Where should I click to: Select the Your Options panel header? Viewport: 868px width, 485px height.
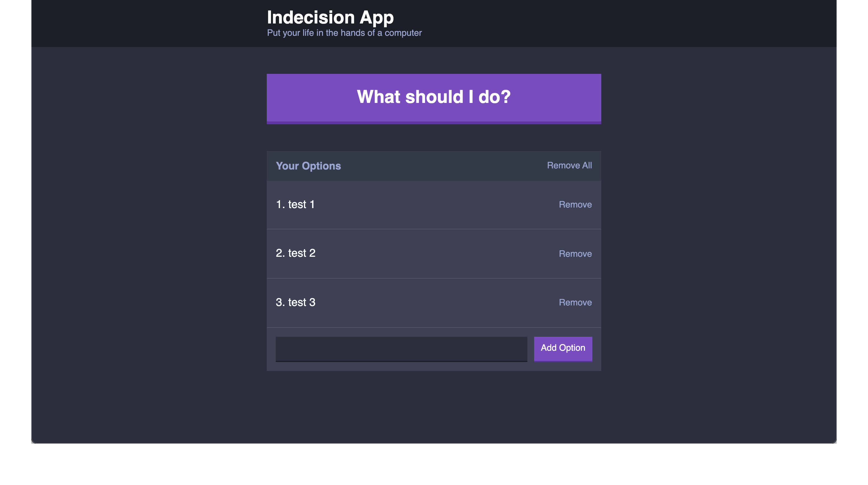(x=309, y=166)
